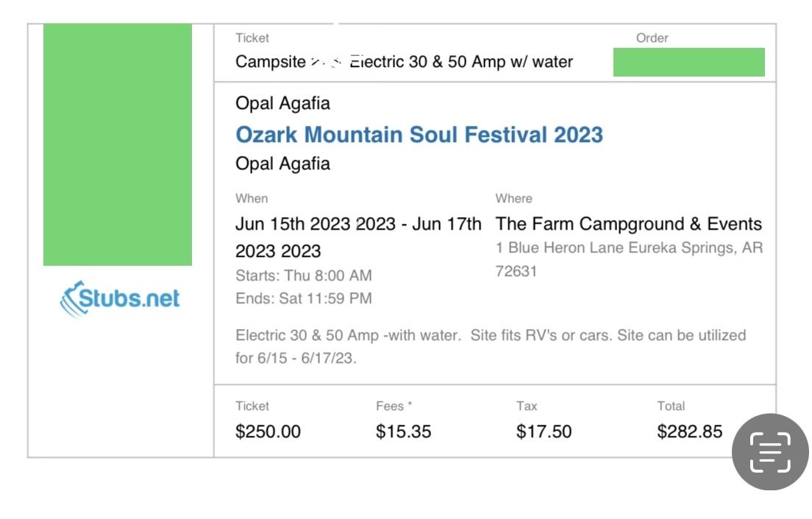Viewport: 812px width, 519px height.
Task: Click the Order label in the header
Action: pos(652,38)
